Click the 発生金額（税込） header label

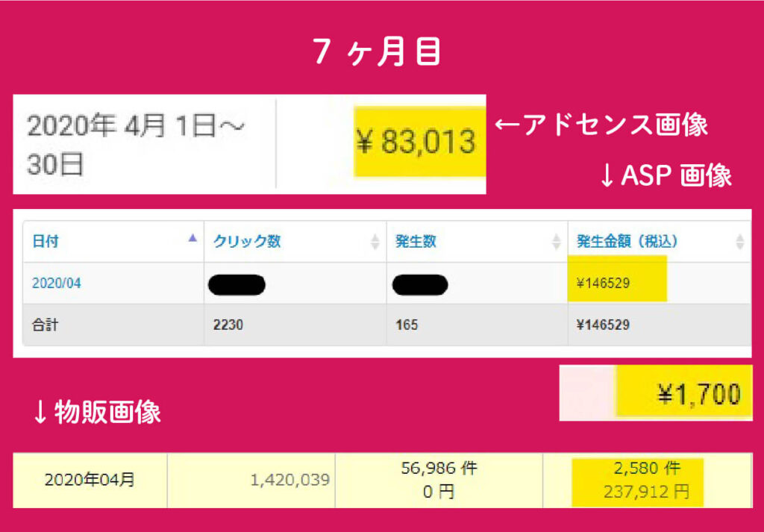(627, 242)
